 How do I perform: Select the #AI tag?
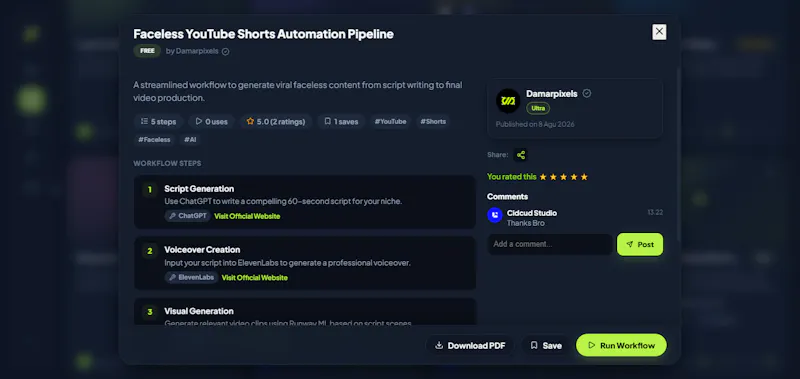click(190, 140)
